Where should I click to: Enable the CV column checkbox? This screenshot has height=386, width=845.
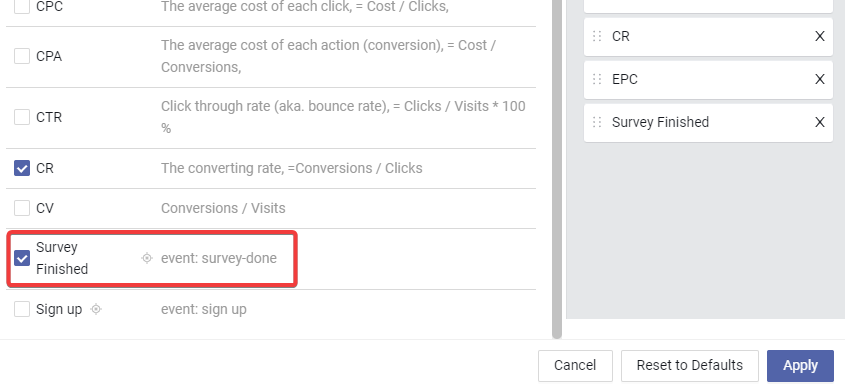pyautogui.click(x=22, y=208)
